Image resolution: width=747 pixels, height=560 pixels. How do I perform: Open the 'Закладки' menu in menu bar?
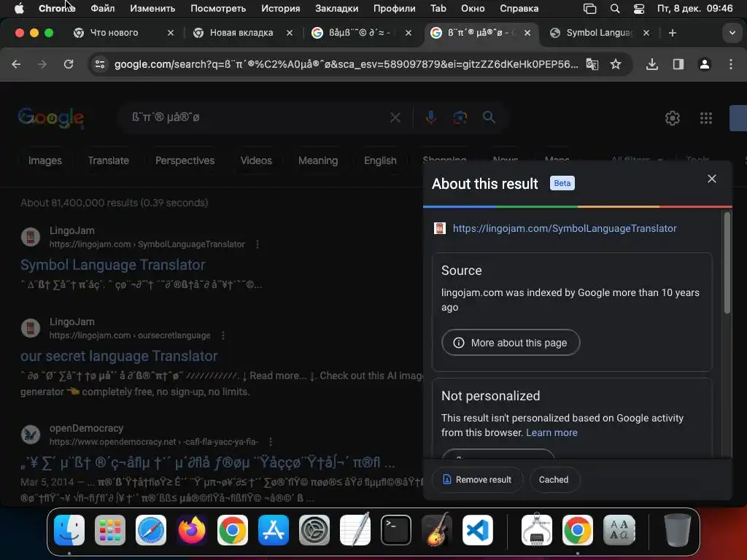coord(337,9)
